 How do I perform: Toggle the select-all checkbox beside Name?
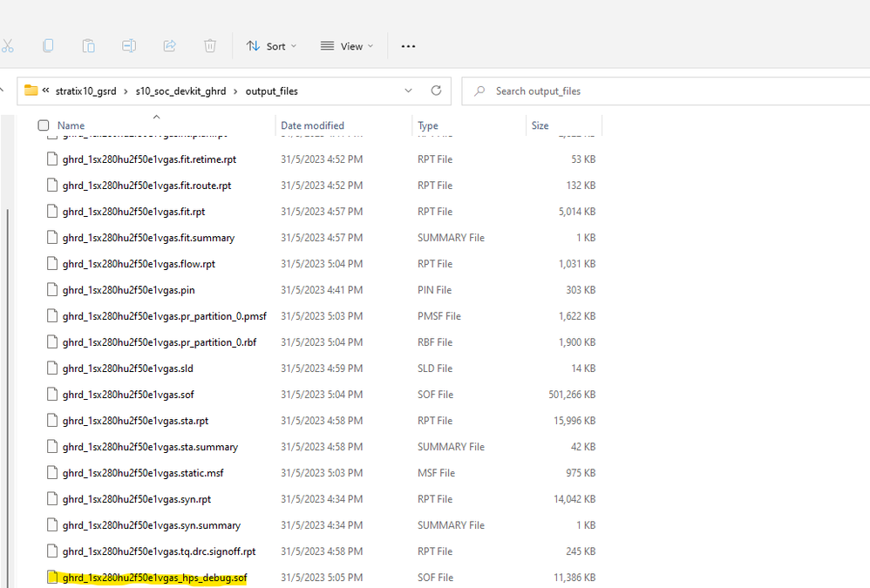pos(44,125)
